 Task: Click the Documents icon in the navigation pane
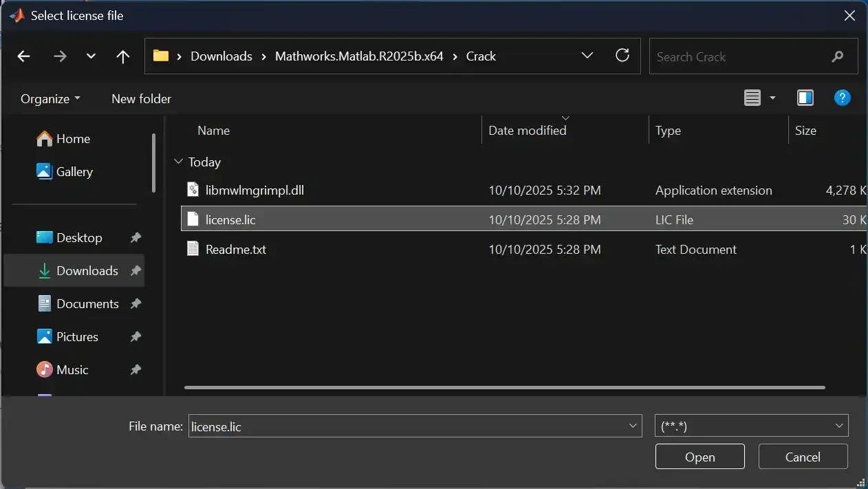click(44, 304)
